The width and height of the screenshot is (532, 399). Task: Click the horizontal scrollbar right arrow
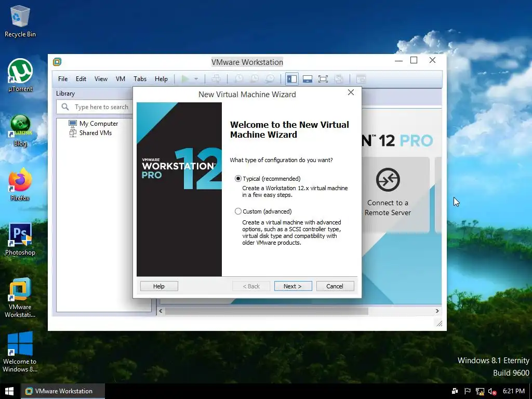(437, 311)
